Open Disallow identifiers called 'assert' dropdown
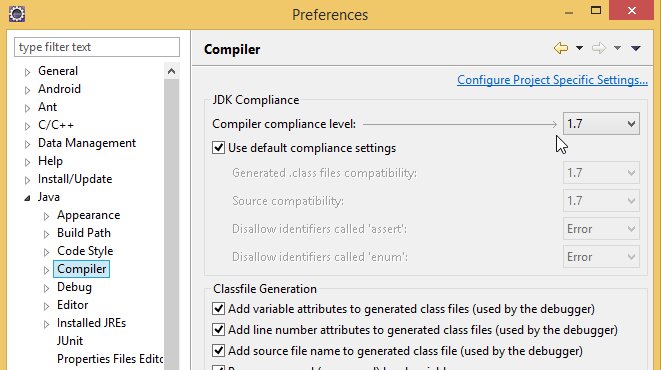The image size is (661, 370). (601, 229)
